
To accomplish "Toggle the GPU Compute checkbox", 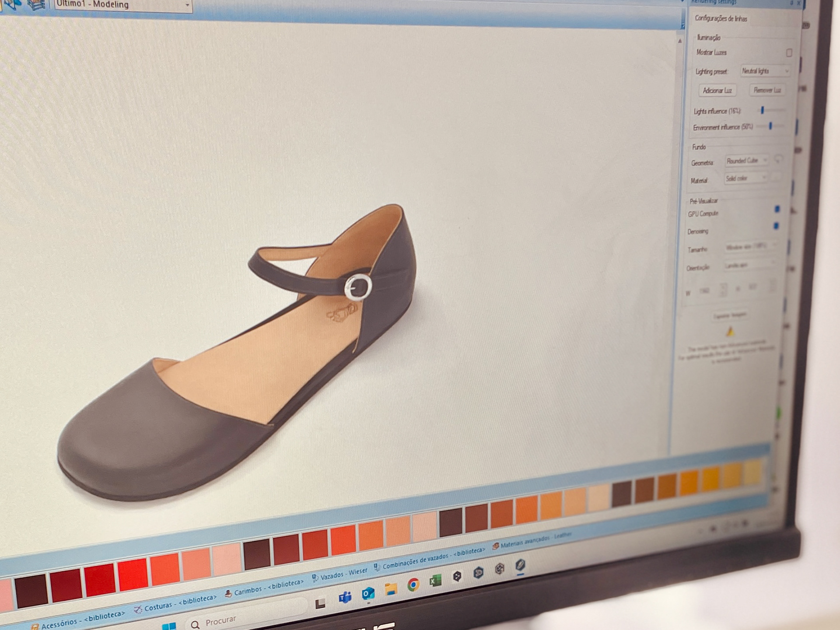I will pos(777,209).
